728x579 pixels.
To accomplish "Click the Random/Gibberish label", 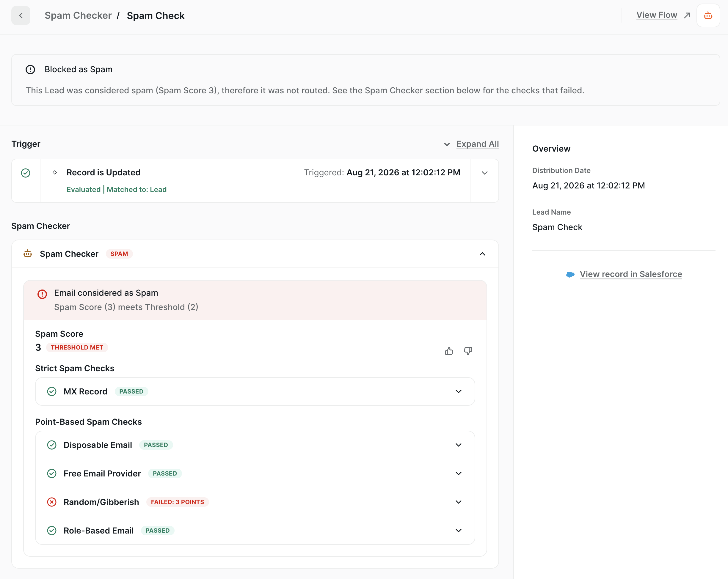I will (101, 502).
